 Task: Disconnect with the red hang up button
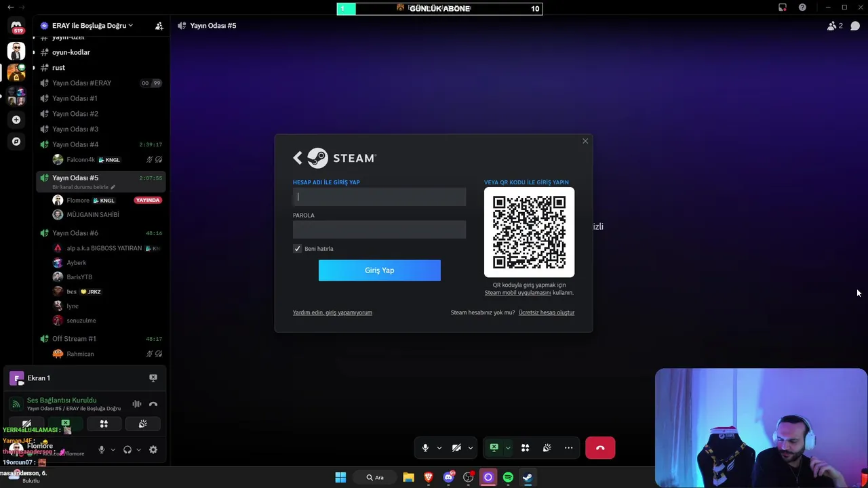coord(600,448)
